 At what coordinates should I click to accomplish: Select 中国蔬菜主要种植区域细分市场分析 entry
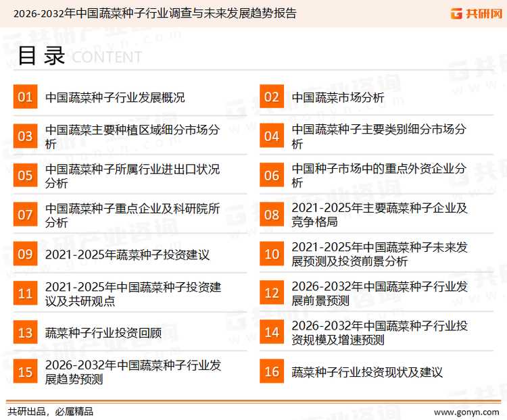tap(132, 136)
